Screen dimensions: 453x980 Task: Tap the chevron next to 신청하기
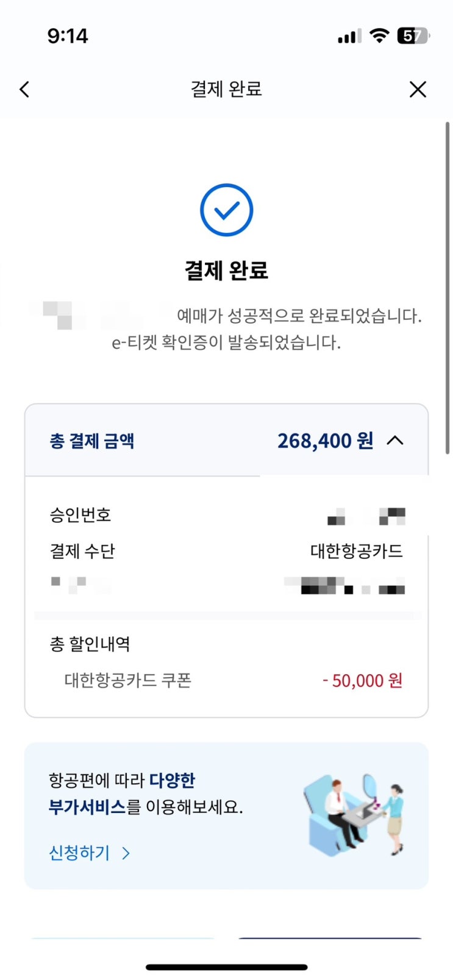pyautogui.click(x=126, y=853)
